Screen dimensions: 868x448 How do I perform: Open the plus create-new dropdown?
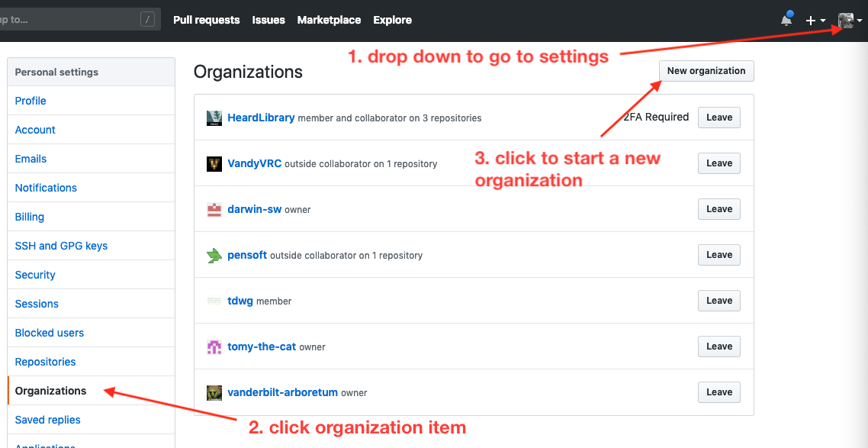click(x=815, y=21)
